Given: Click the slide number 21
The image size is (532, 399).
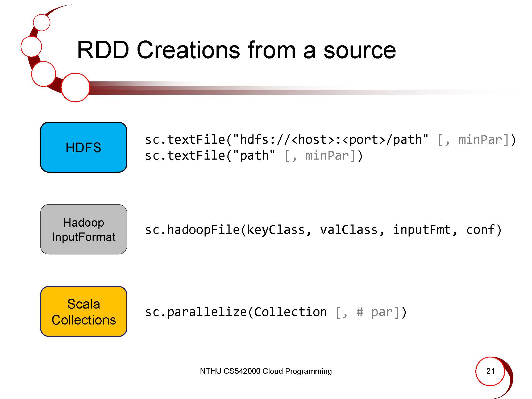Looking at the screenshot, I should tap(491, 371).
